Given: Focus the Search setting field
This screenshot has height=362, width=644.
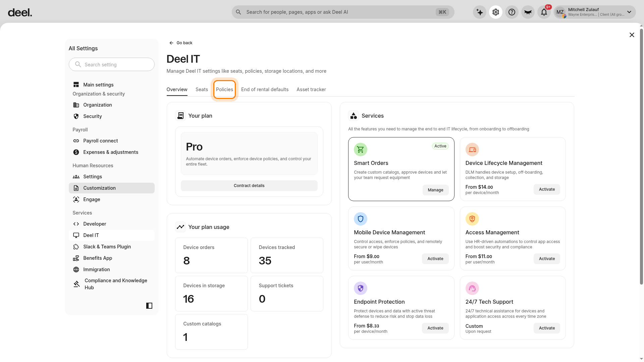Looking at the screenshot, I should [112, 64].
